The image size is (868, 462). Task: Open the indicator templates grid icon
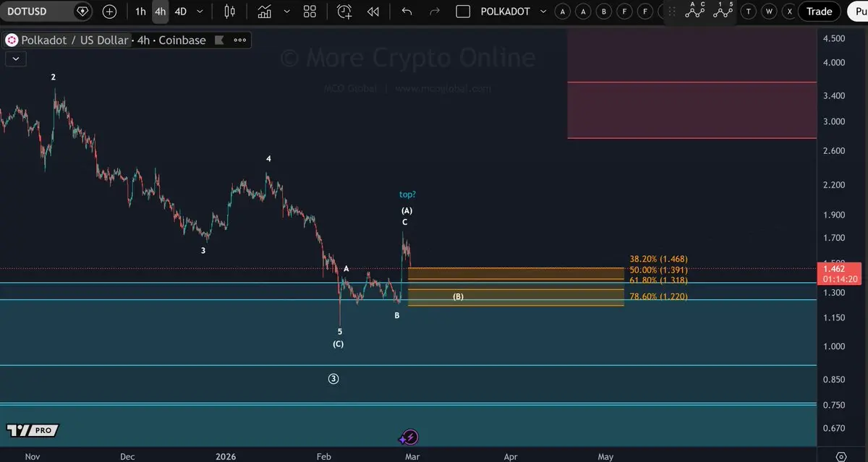[310, 12]
